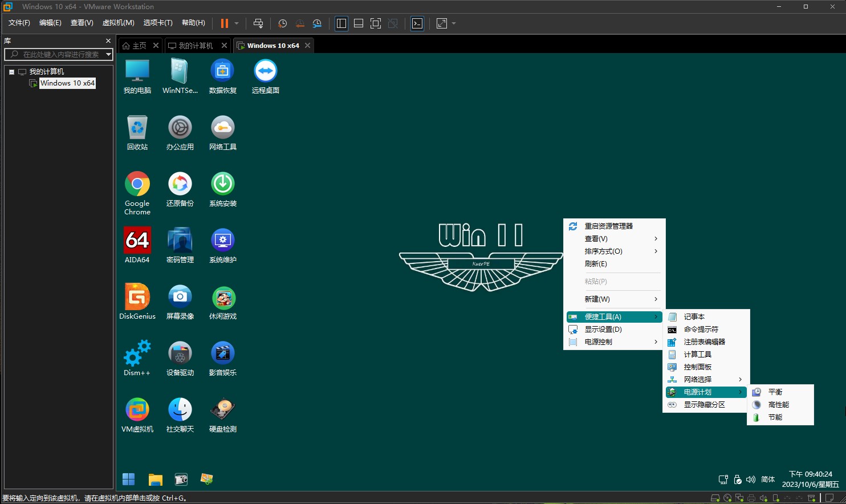Open the 休闲游戏 desktop icon
The image size is (846, 504).
tap(223, 302)
